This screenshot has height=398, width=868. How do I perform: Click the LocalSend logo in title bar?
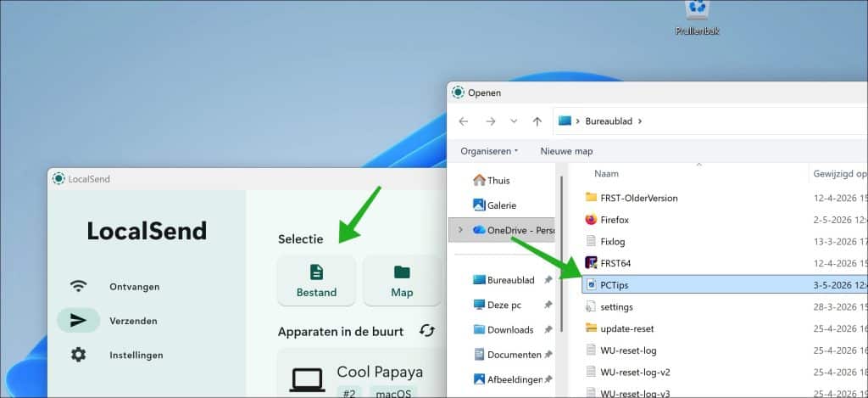(x=58, y=178)
